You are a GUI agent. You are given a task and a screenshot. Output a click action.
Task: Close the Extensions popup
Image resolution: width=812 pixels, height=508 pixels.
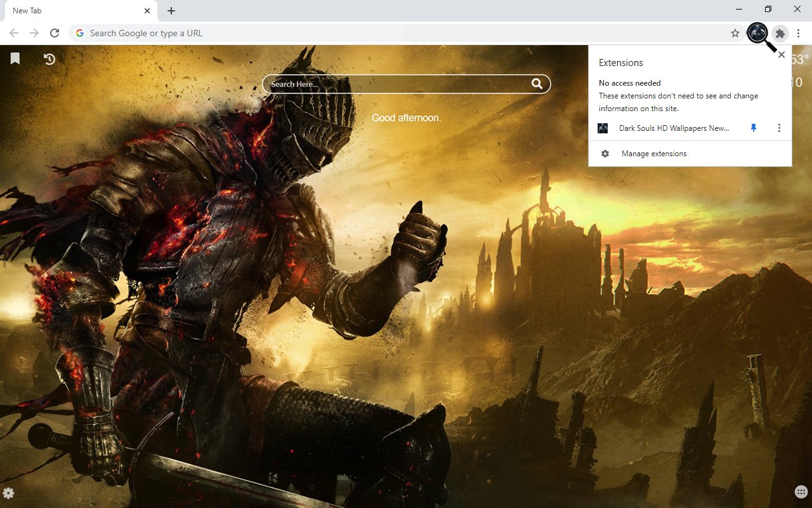(x=782, y=55)
